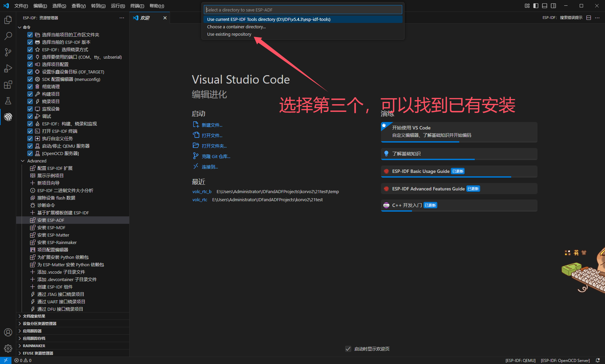The height and width of the screenshot is (364, 605).
Task: Open the Extensions view
Action: (8, 85)
